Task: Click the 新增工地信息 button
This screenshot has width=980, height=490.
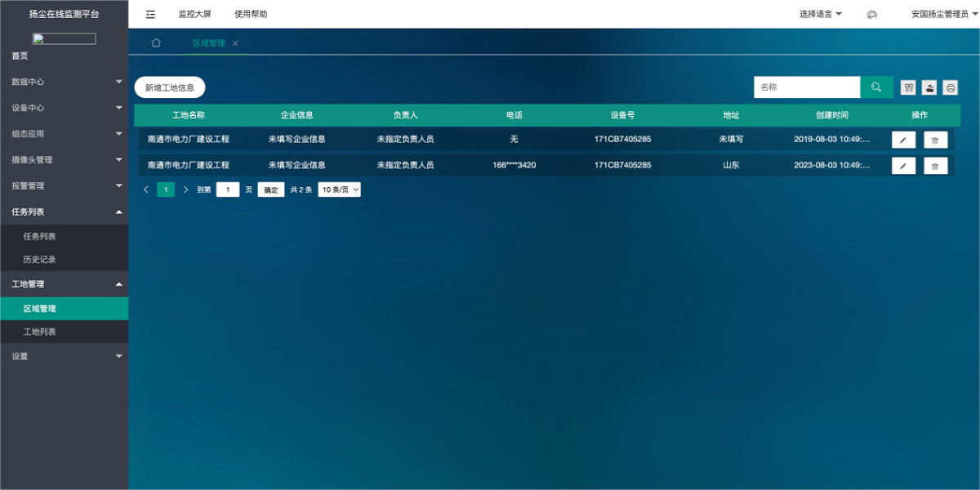Action: click(170, 87)
